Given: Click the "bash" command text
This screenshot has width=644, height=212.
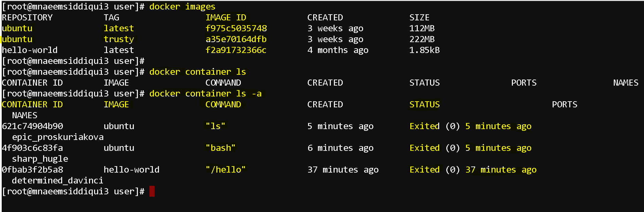Looking at the screenshot, I should 220,148.
